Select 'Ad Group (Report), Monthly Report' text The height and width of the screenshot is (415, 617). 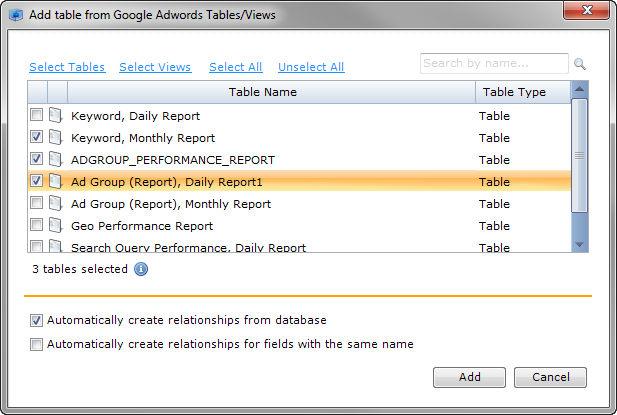pos(171,204)
